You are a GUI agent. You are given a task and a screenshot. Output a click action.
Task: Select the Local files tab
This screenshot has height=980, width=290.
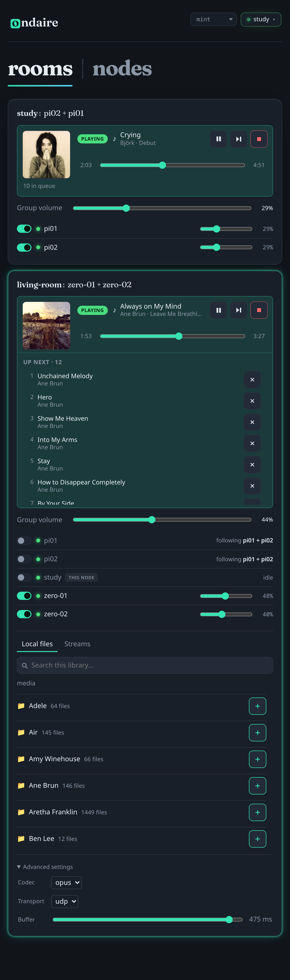tap(37, 644)
